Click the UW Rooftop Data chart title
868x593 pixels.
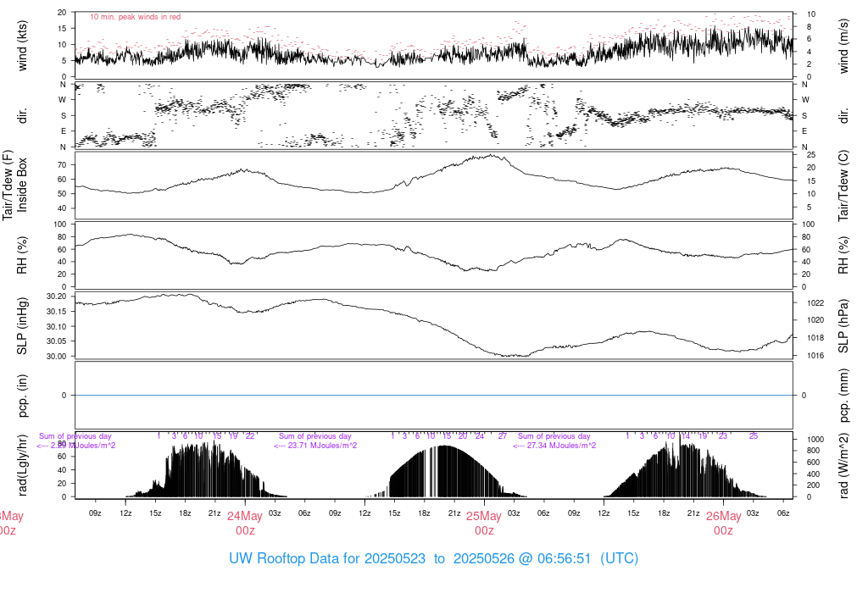[x=433, y=558]
